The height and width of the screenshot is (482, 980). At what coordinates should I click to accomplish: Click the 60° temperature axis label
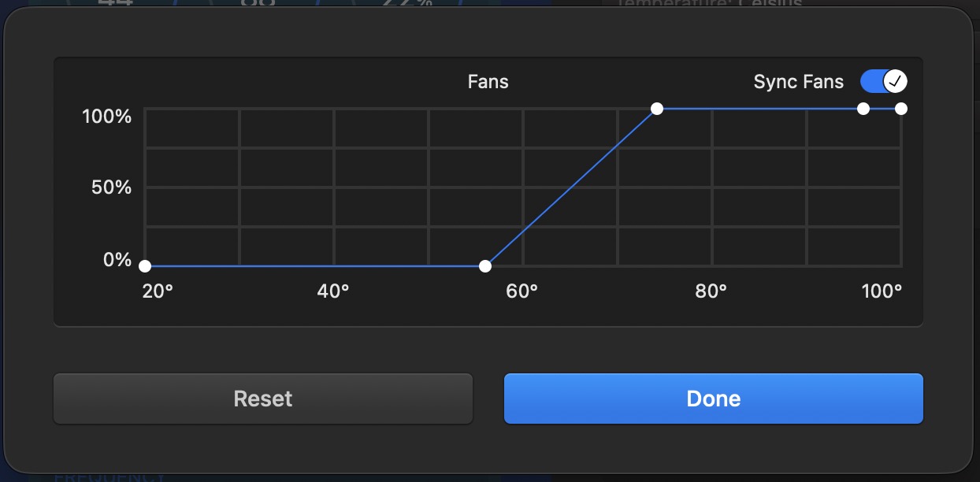522,291
